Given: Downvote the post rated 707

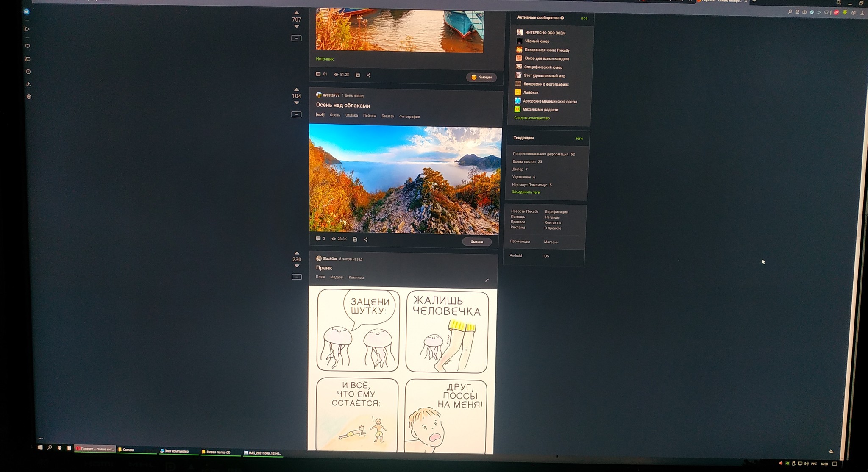Looking at the screenshot, I should 297,27.
